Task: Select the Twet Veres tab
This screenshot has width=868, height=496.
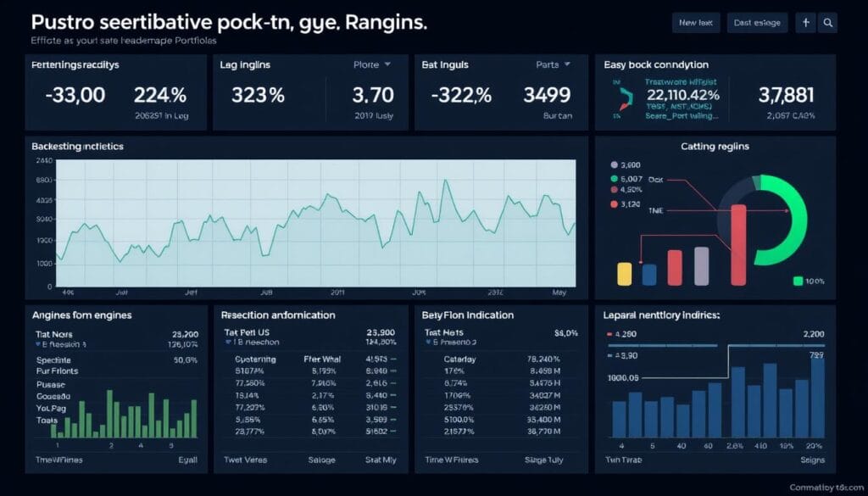Action: coord(246,460)
